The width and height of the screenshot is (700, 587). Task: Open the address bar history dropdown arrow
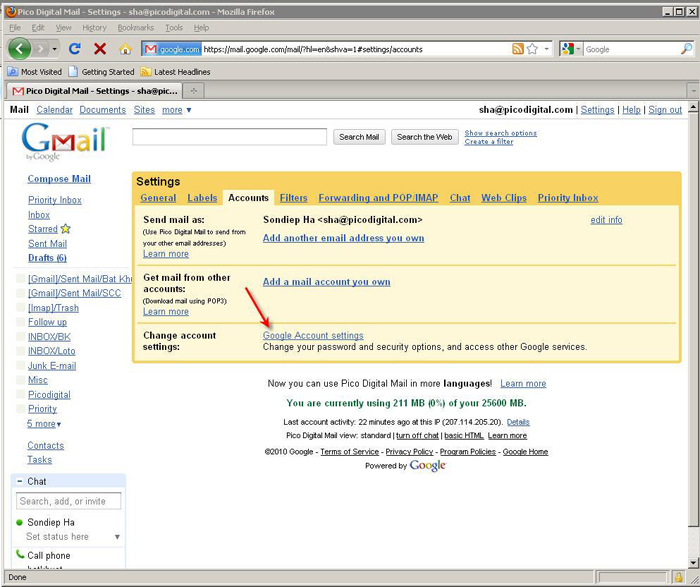[546, 49]
